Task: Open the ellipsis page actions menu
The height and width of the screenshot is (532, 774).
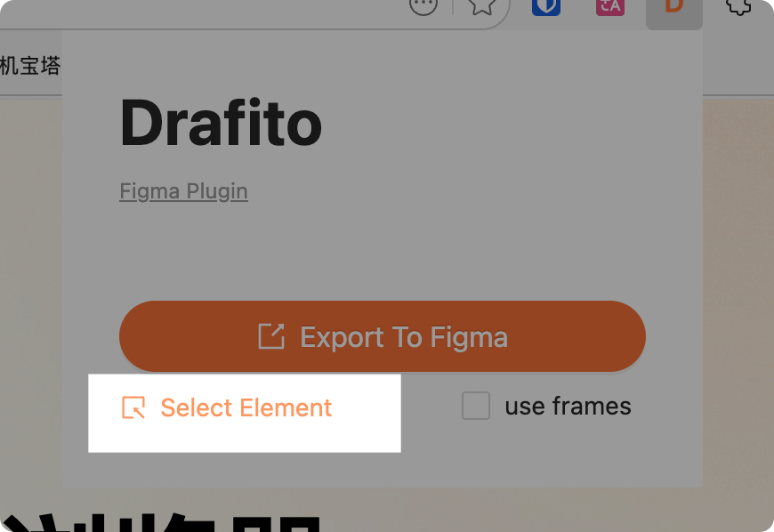Action: click(x=423, y=7)
